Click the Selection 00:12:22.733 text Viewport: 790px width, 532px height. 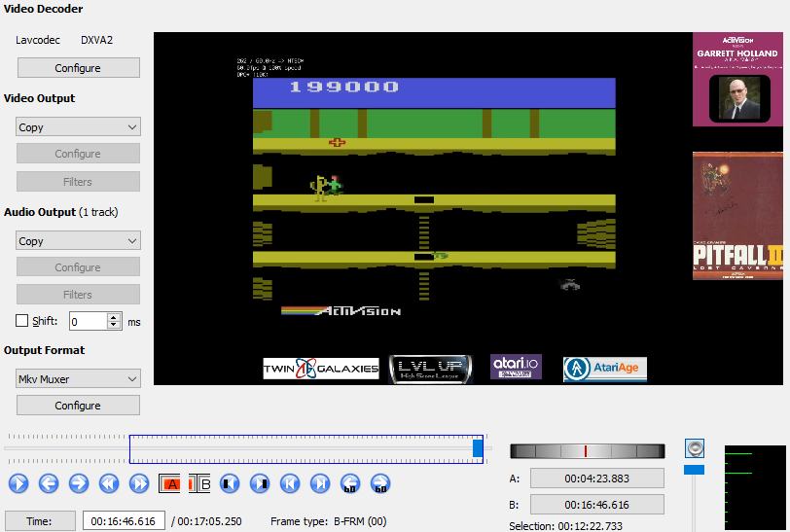tap(565, 526)
